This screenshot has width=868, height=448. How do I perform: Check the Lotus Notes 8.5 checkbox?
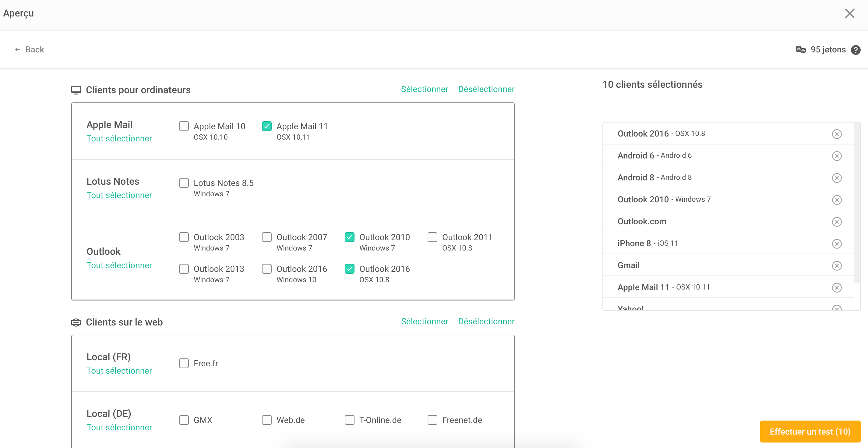click(x=184, y=183)
